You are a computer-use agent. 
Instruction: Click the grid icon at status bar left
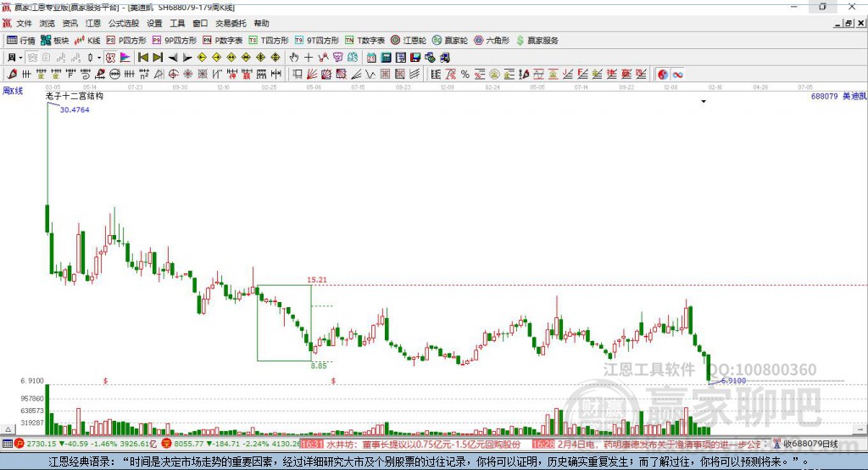7,444
